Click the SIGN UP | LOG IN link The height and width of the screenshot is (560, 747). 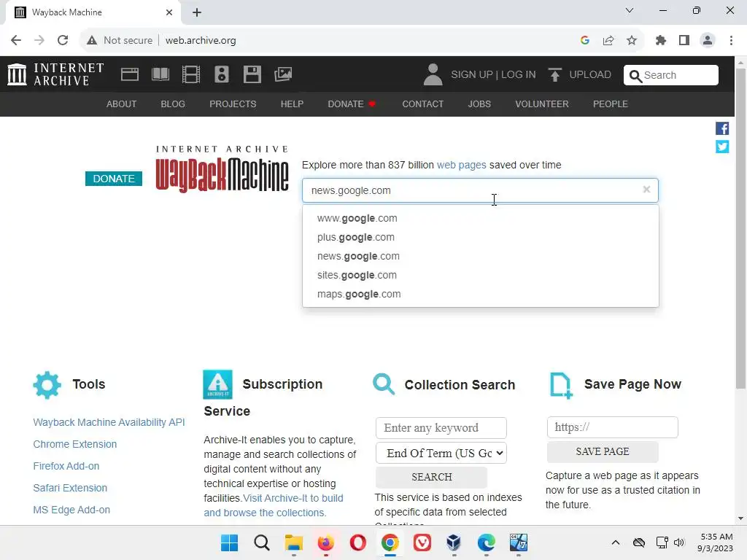point(493,75)
